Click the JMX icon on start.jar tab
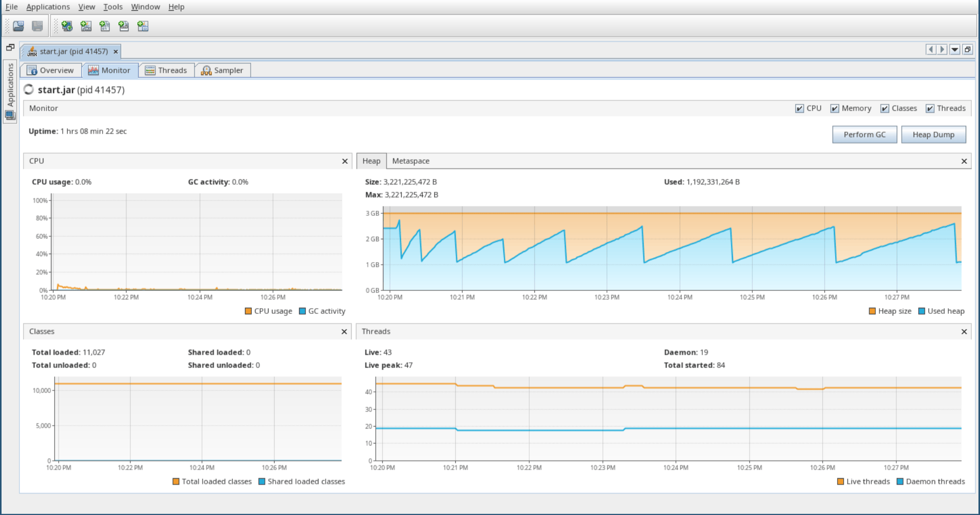This screenshot has height=515, width=980. (x=32, y=52)
